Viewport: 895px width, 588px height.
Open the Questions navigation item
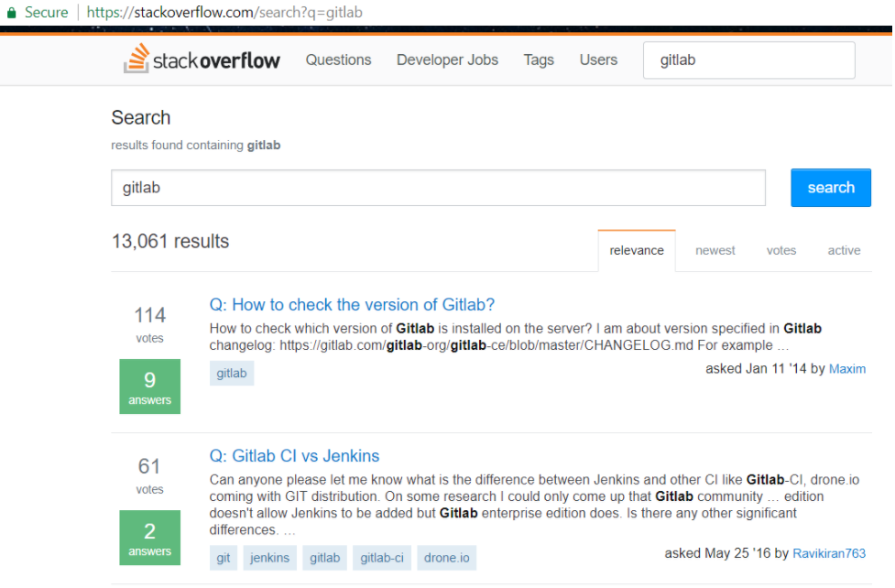tap(337, 60)
